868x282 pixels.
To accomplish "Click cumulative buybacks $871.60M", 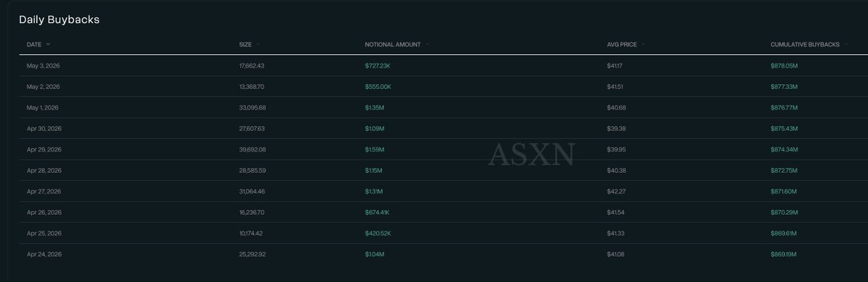I will pos(784,192).
